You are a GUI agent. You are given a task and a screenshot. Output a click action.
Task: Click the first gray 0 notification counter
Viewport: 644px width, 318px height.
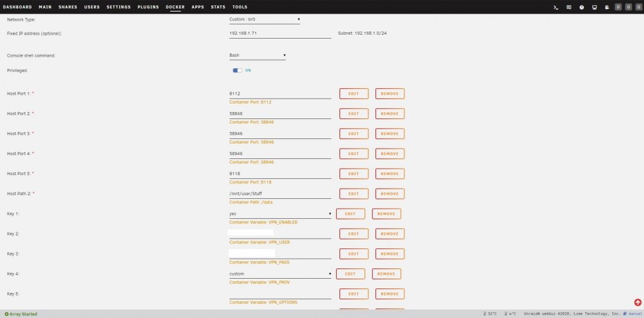pyautogui.click(x=618, y=7)
